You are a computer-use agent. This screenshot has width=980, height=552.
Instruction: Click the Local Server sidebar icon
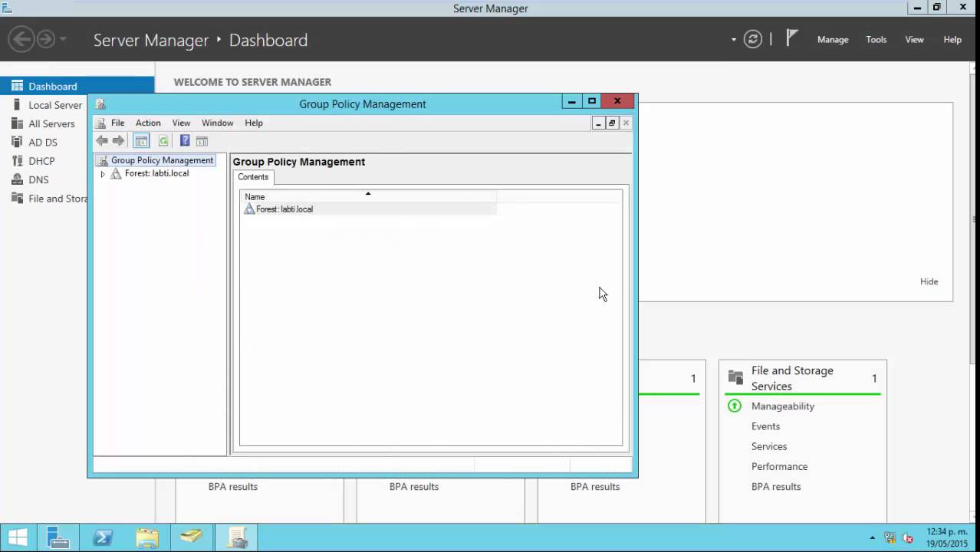(17, 105)
